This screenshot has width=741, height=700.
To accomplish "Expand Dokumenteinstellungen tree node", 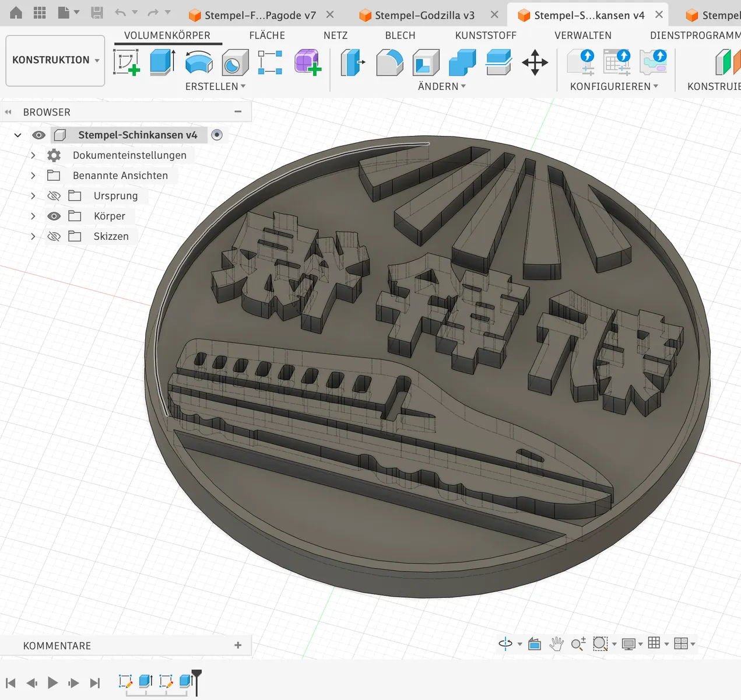I will pos(33,156).
